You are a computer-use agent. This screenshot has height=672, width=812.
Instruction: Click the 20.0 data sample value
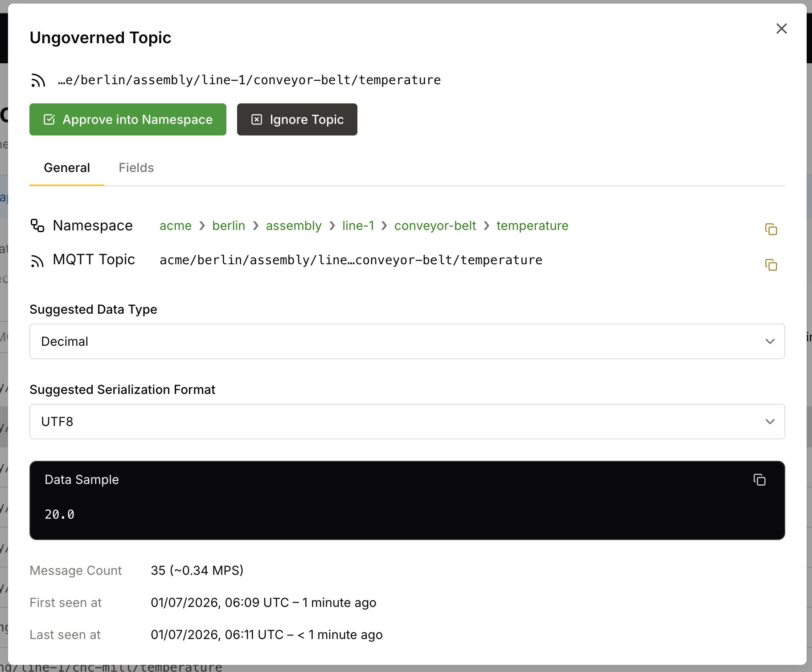click(60, 515)
